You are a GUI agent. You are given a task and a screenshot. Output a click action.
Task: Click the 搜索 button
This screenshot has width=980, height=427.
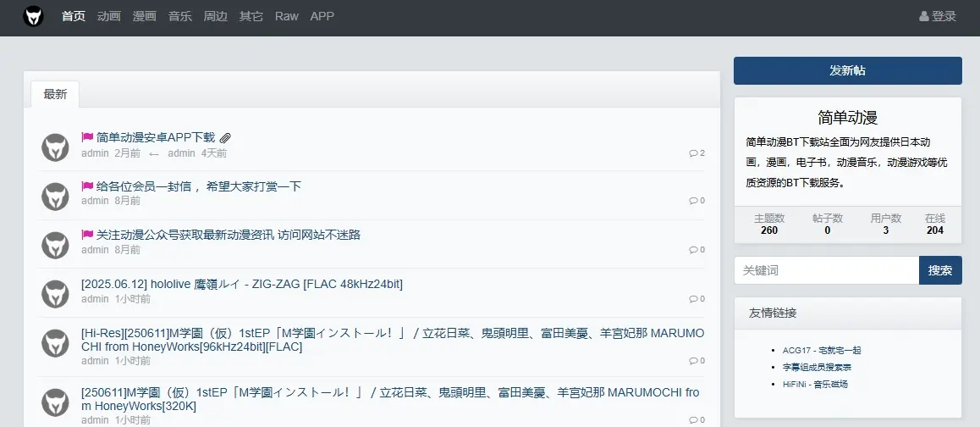click(940, 270)
